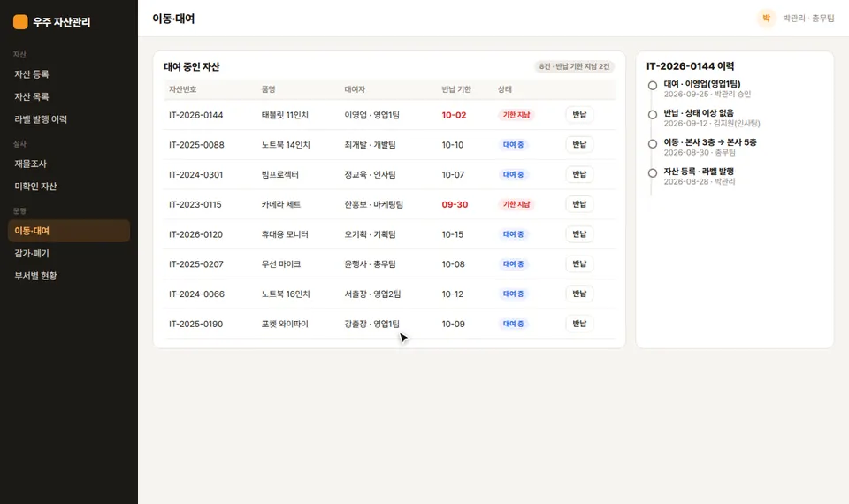The height and width of the screenshot is (504, 849).
Task: Select asset number IT-2025-0190
Action: point(196,324)
